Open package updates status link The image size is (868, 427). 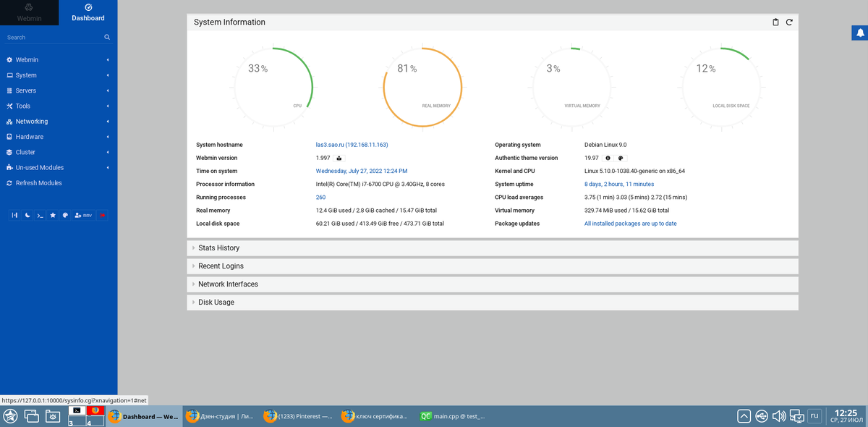631,224
